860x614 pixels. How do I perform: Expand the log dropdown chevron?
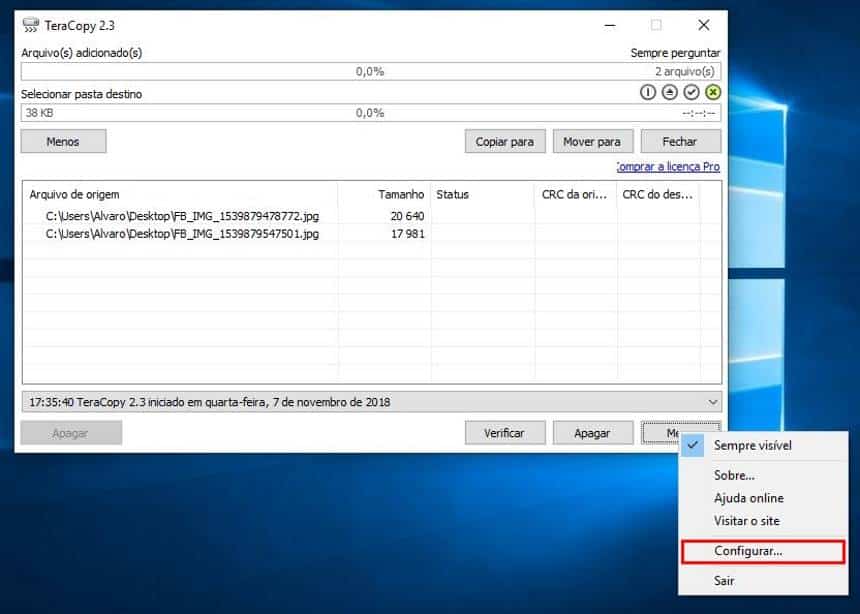coord(712,402)
